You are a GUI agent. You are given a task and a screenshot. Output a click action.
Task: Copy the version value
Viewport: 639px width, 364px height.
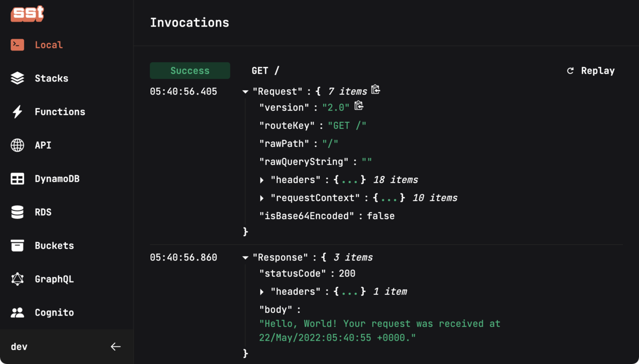click(x=359, y=106)
